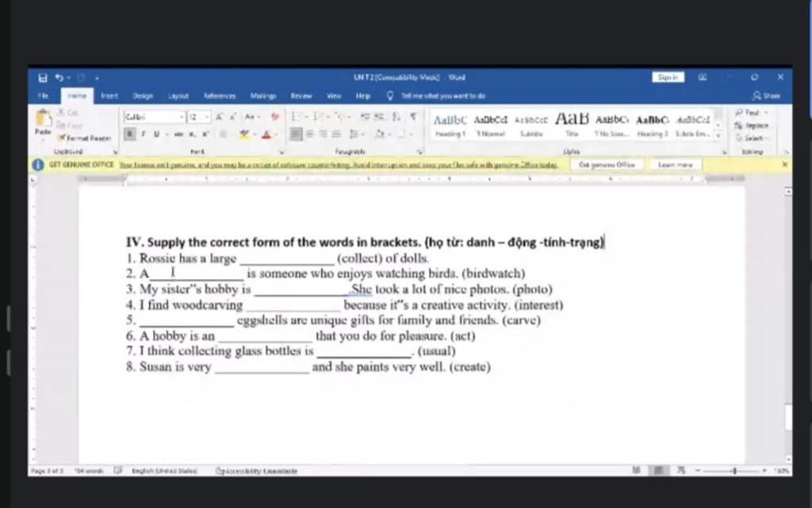Clear all formatting from selection
This screenshot has width=812, height=508.
tap(275, 117)
